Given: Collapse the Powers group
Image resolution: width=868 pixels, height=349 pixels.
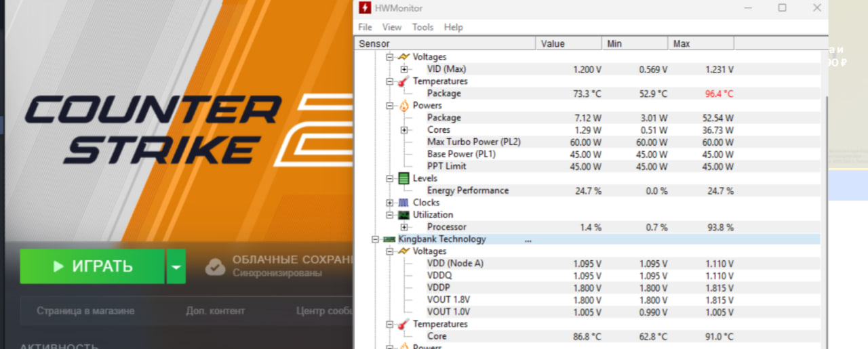Looking at the screenshot, I should [390, 106].
